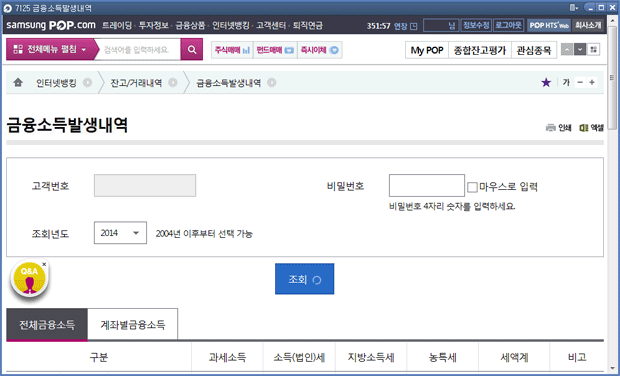This screenshot has width=620, height=376.
Task: Enable 마우스로 입력 checkbox
Action: (x=472, y=187)
